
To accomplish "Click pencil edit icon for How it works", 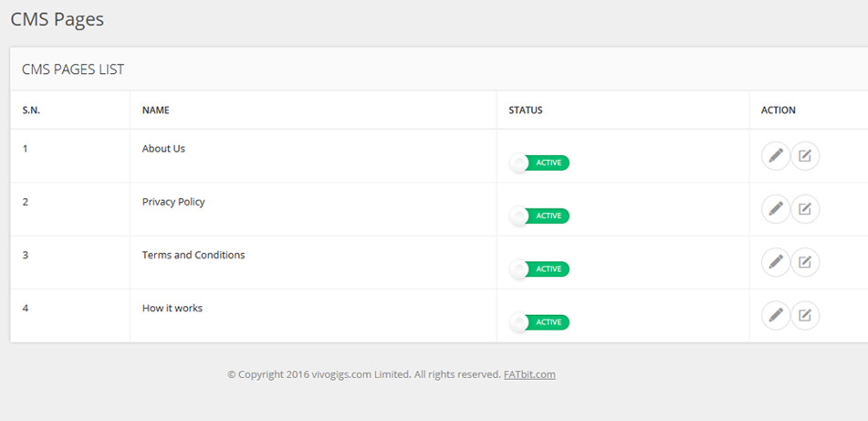I will point(776,316).
